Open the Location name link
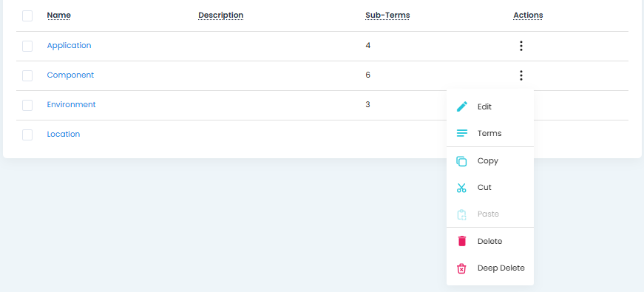644x292 pixels. tap(64, 135)
